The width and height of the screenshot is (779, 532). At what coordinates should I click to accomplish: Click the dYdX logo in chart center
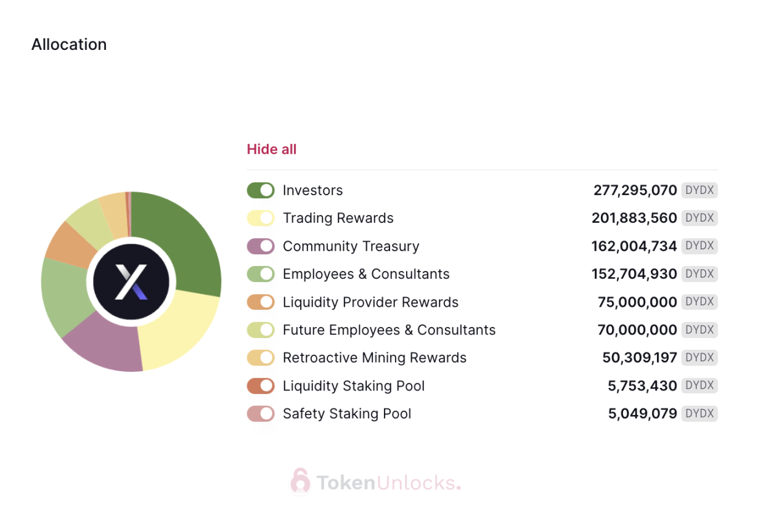pyautogui.click(x=131, y=281)
